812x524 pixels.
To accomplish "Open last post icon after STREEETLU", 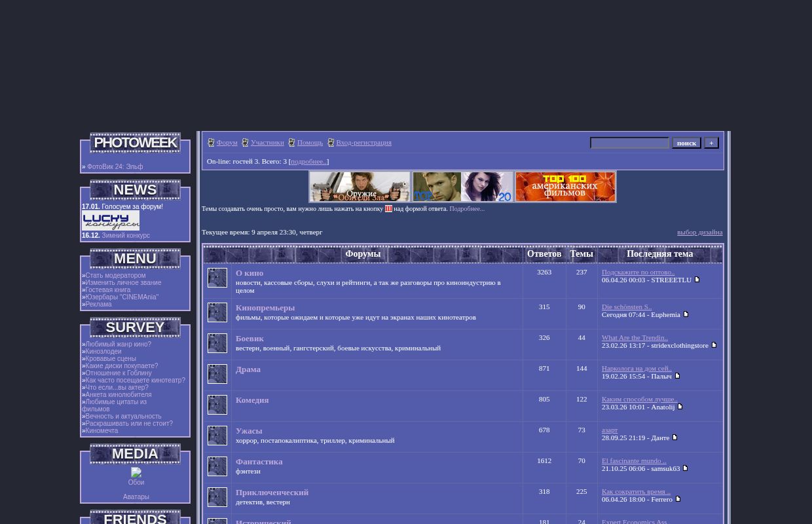I will (697, 280).
